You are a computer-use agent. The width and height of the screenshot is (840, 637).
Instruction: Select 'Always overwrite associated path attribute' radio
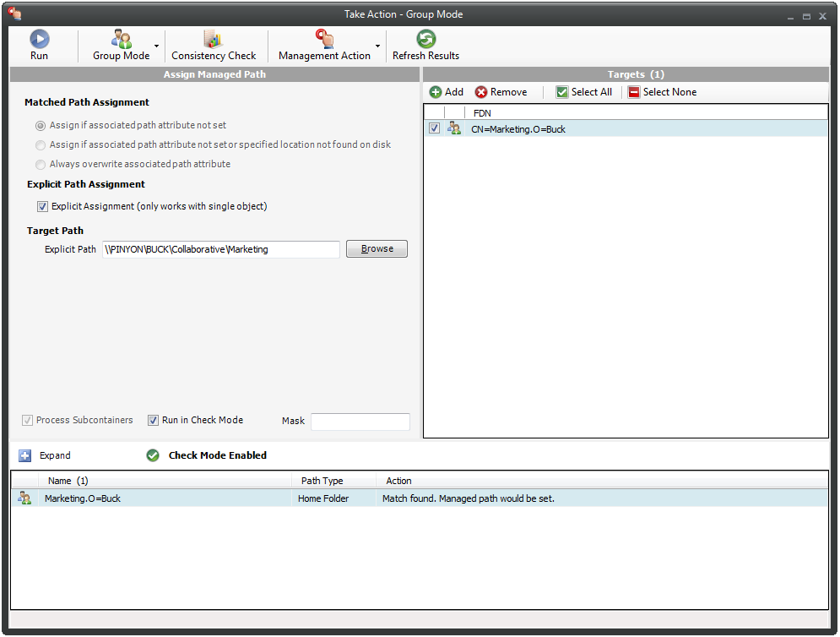click(x=41, y=164)
